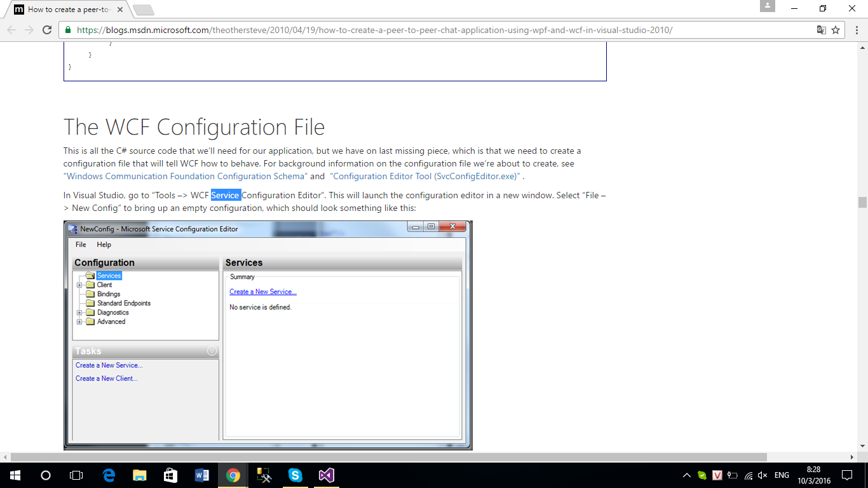Click the browser back arrow
Image resolution: width=868 pixels, height=488 pixels.
12,30
